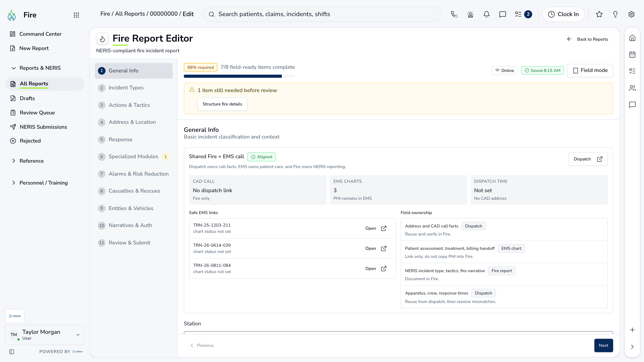The width and height of the screenshot is (644, 362).
Task: Click the Next button
Action: (604, 345)
